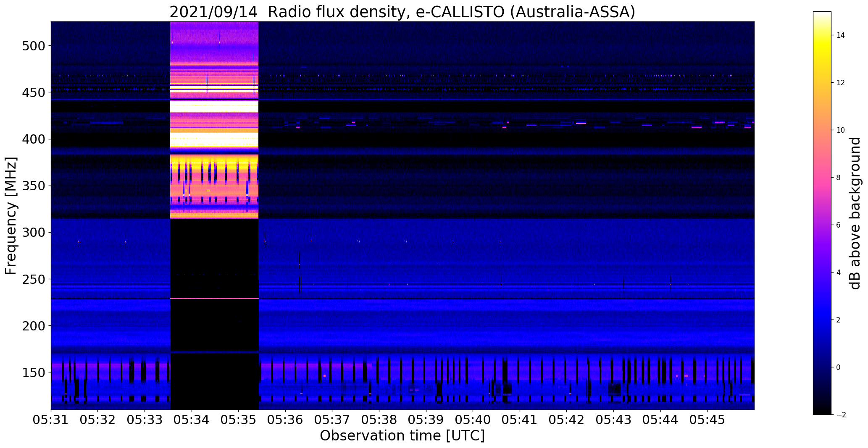Click the 05:43 time tick label
The image size is (868, 448).
[x=613, y=419]
